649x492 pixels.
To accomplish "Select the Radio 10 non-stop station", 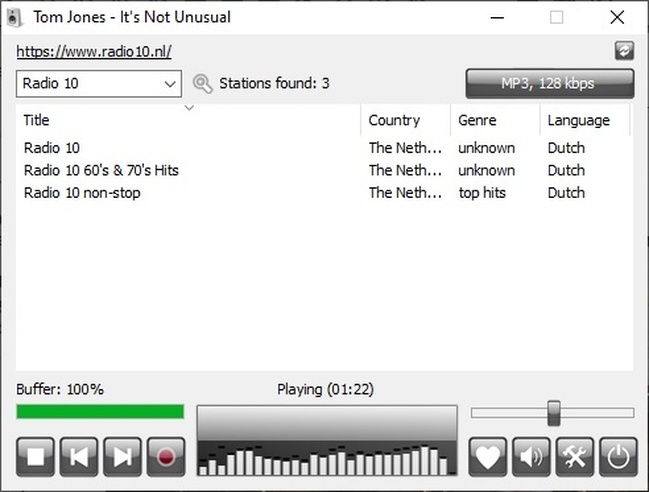I will click(x=82, y=193).
